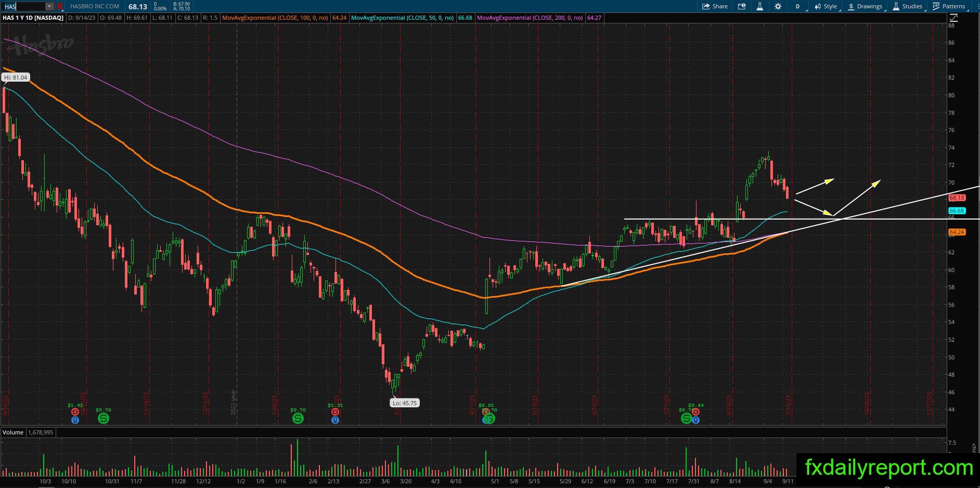Click the "11/28" date label on the time axis
This screenshot has height=488, width=980.
[178, 481]
